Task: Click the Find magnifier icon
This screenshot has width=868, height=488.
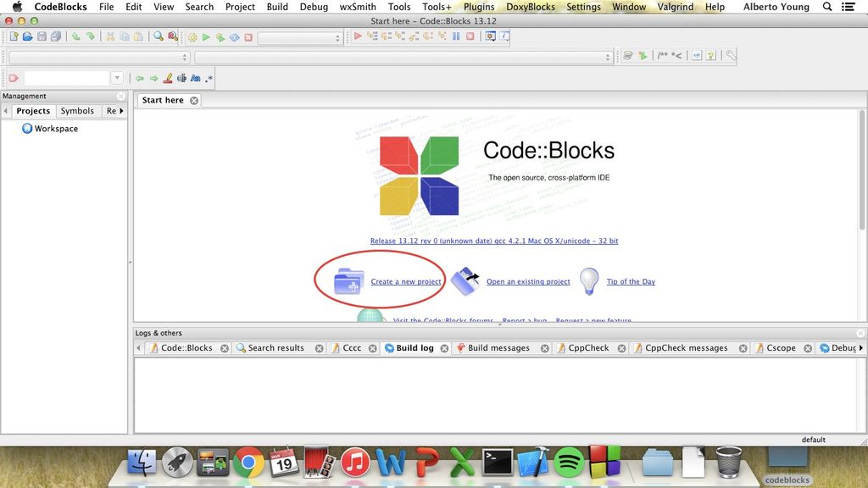Action: click(159, 36)
